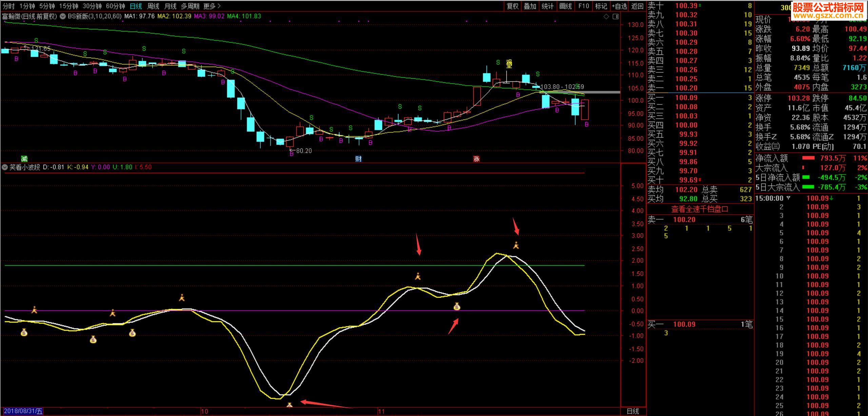Click the green bar beside 5日大宗流入
Image resolution: width=868 pixels, height=416 pixels.
pos(808,187)
